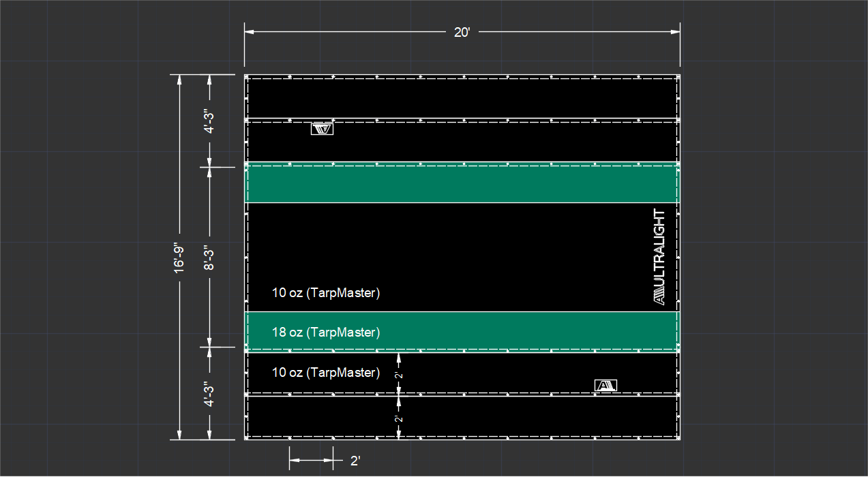Select the 16'-9" overall height dimension text
Image resolution: width=868 pixels, height=477 pixels.
tap(179, 258)
